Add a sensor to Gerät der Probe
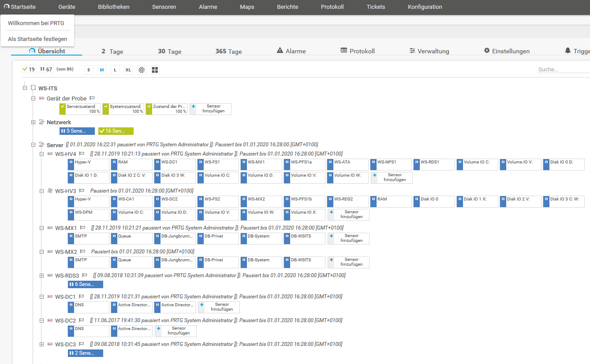This screenshot has height=364, width=590. (210, 109)
